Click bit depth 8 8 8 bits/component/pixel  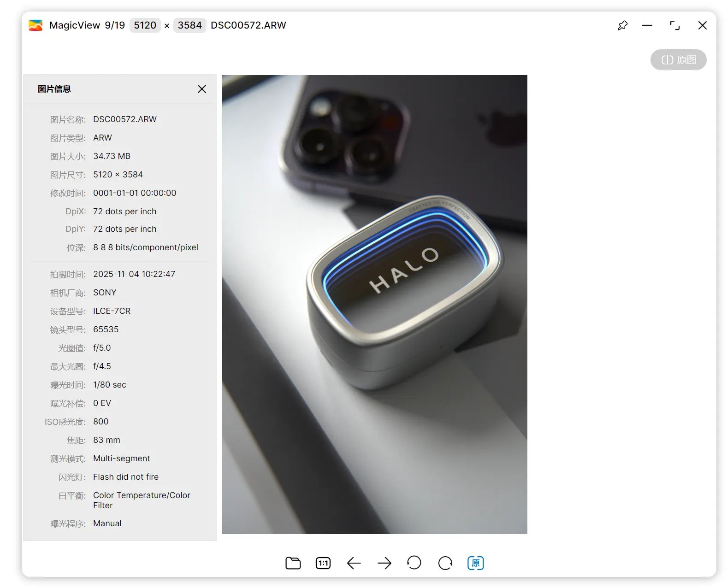[x=146, y=247]
